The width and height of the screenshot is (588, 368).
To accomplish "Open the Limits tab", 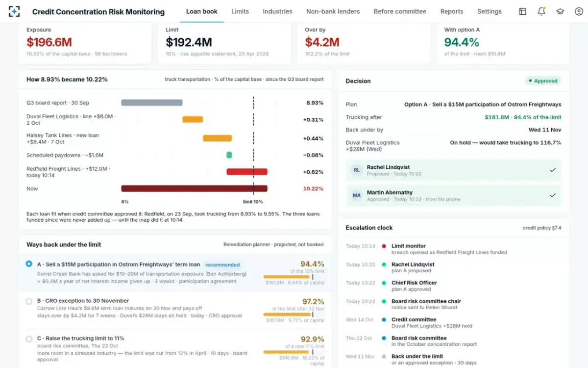I will (x=240, y=11).
